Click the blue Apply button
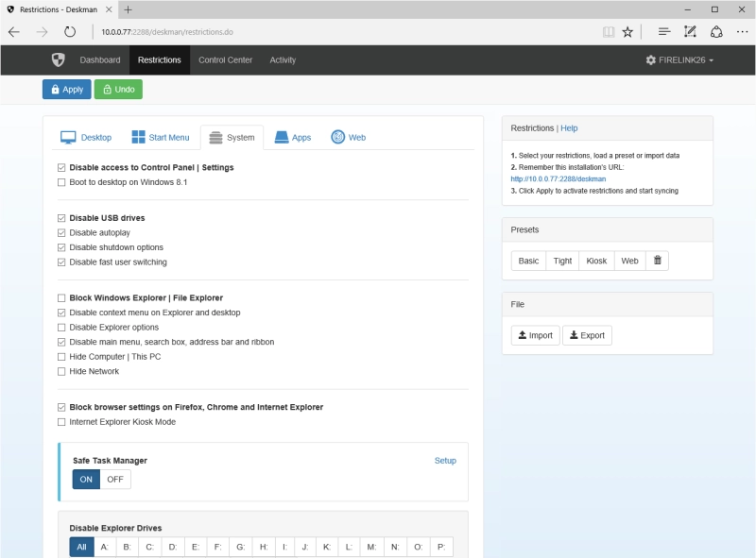This screenshot has width=756, height=558. pos(66,89)
